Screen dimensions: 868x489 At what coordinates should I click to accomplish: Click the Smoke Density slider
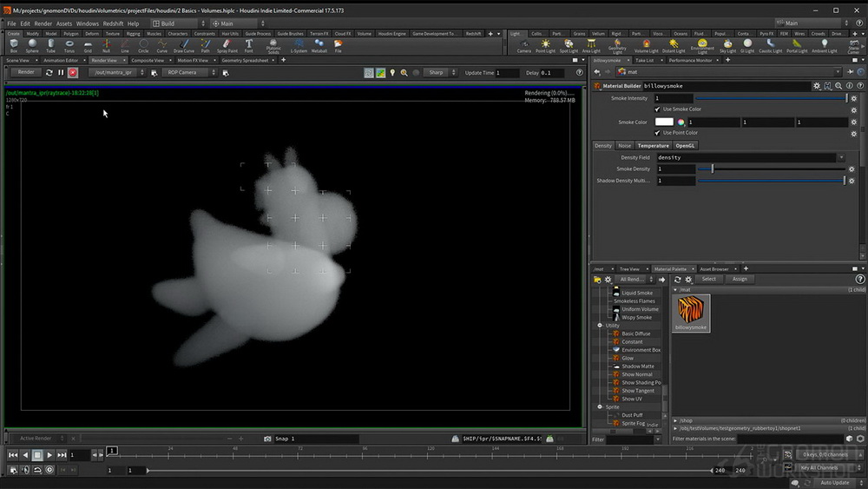(x=773, y=169)
